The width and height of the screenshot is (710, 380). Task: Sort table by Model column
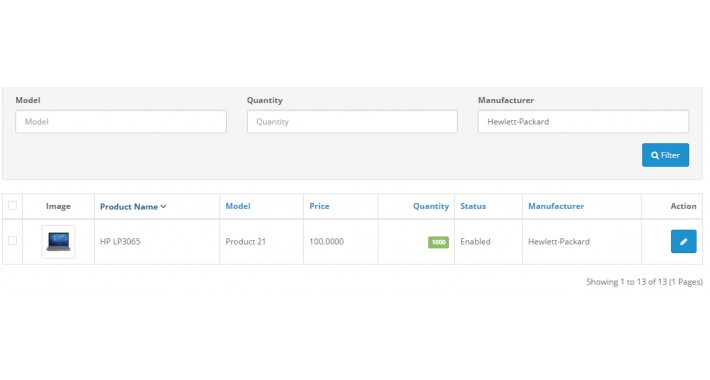tap(238, 206)
